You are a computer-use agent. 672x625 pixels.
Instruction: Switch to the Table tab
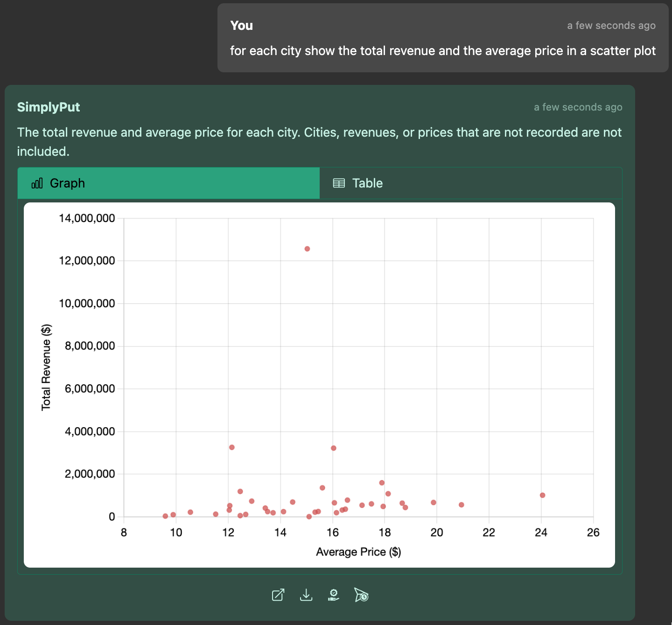[x=470, y=183]
